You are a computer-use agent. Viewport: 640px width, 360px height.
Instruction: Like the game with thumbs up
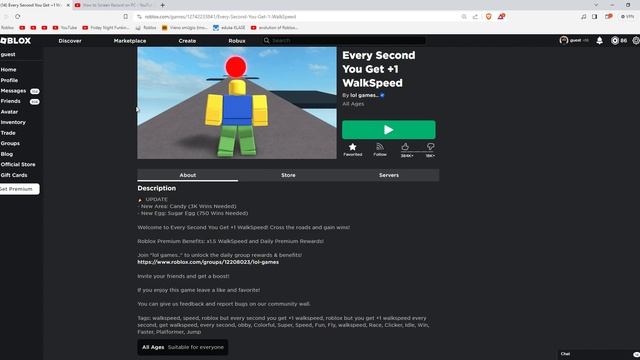(x=405, y=147)
